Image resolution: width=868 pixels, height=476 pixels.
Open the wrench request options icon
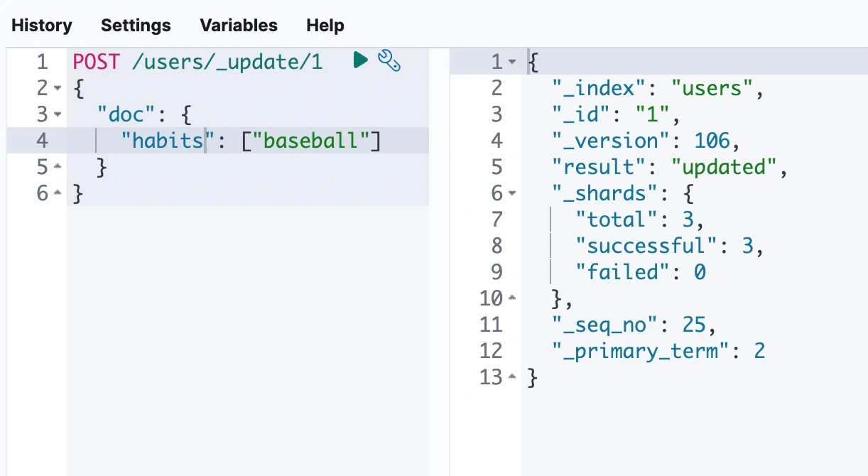[x=389, y=61]
